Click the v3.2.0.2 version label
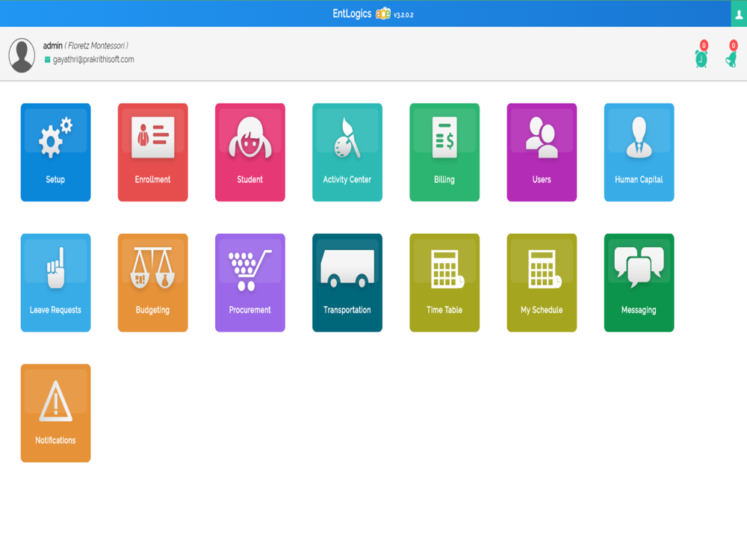 pyautogui.click(x=403, y=15)
